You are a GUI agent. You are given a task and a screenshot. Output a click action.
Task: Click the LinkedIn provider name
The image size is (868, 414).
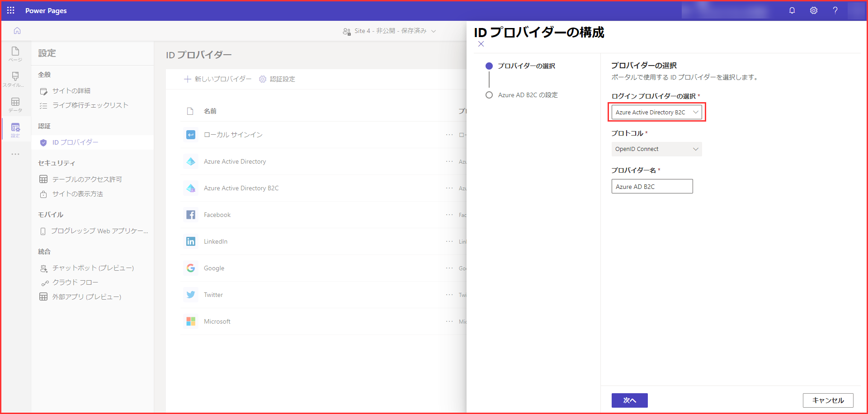coord(216,241)
